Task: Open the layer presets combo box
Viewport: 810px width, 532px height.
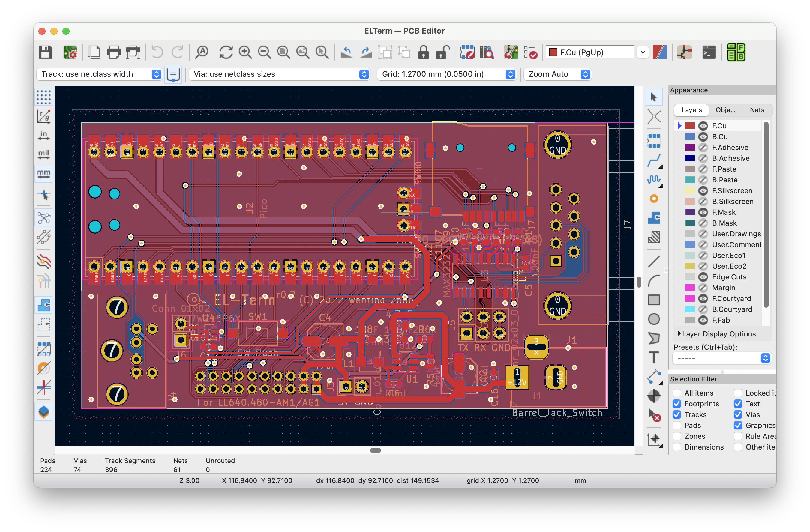Action: click(x=721, y=358)
